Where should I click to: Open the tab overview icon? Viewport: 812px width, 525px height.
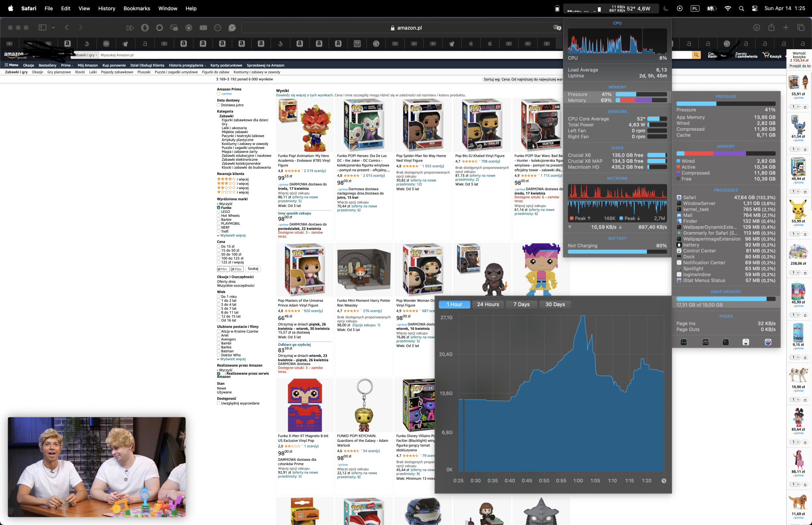tap(801, 28)
